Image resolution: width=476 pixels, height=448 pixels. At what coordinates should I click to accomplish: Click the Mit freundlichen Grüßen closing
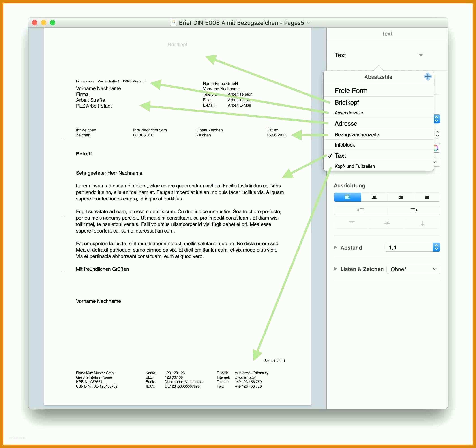[x=102, y=269]
